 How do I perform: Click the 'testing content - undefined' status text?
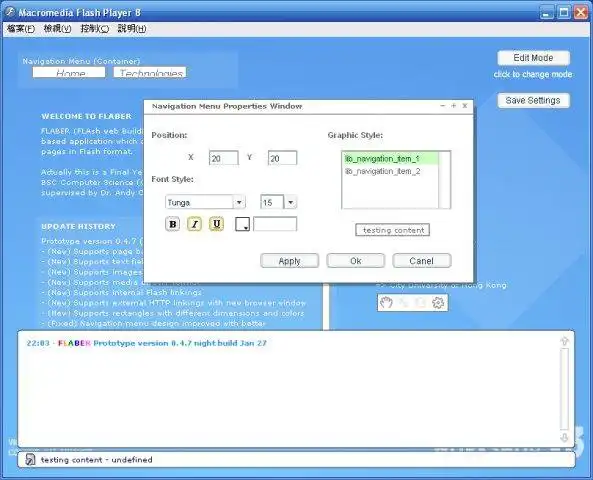tap(96, 460)
